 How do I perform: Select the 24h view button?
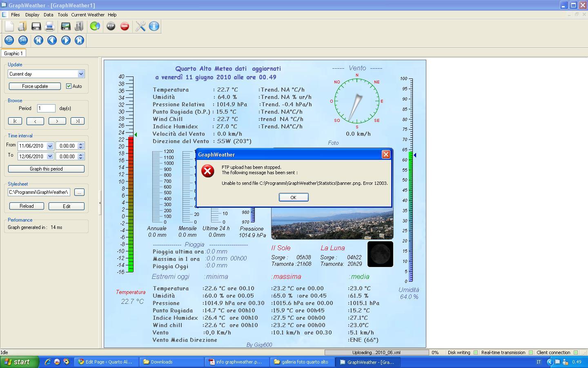point(23,40)
